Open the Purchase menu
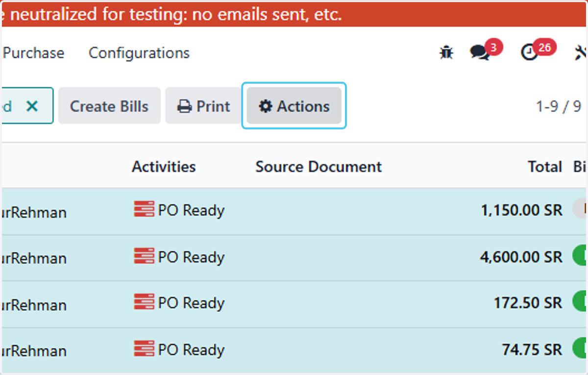The height and width of the screenshot is (375, 588). 33,53
